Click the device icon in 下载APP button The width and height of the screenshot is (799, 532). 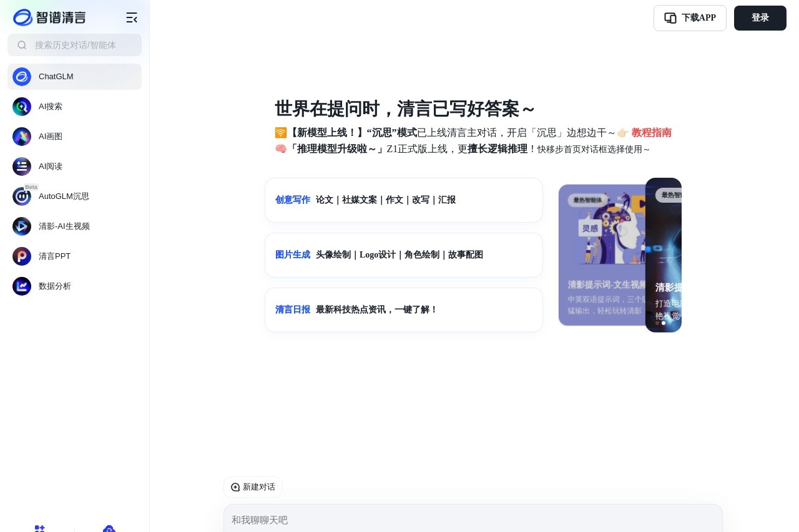[670, 18]
